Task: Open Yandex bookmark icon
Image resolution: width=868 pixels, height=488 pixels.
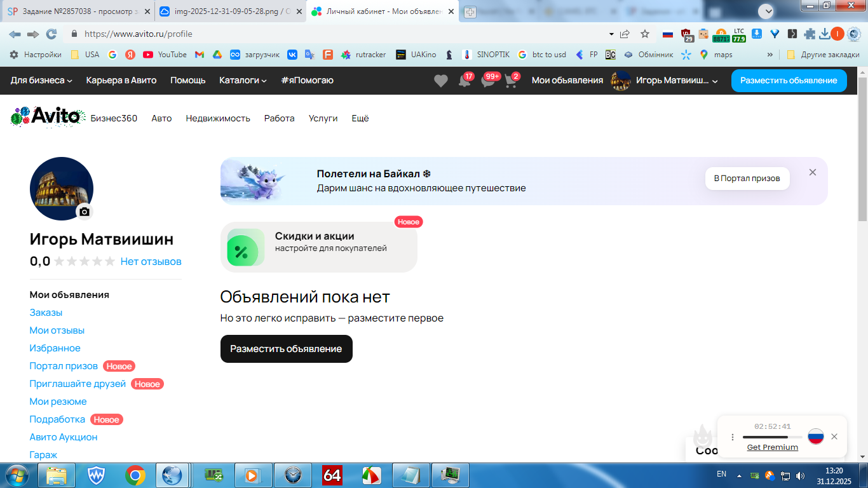Action: (x=130, y=55)
